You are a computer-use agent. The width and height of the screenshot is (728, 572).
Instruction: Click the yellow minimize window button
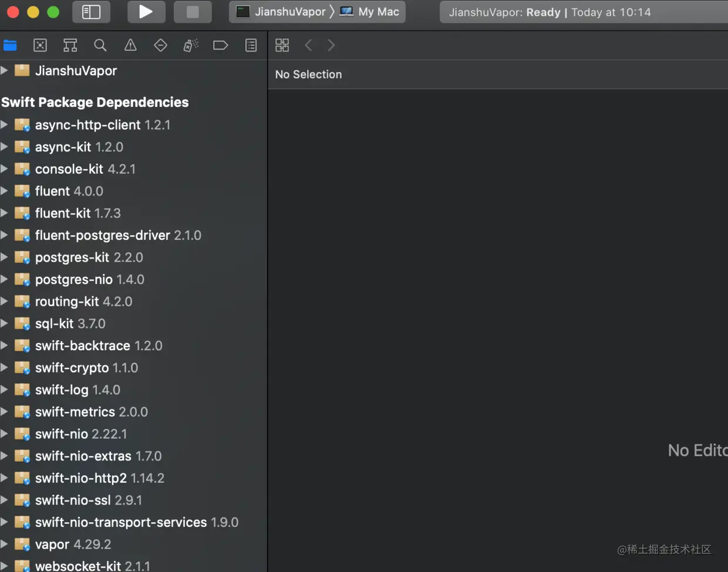[x=33, y=12]
